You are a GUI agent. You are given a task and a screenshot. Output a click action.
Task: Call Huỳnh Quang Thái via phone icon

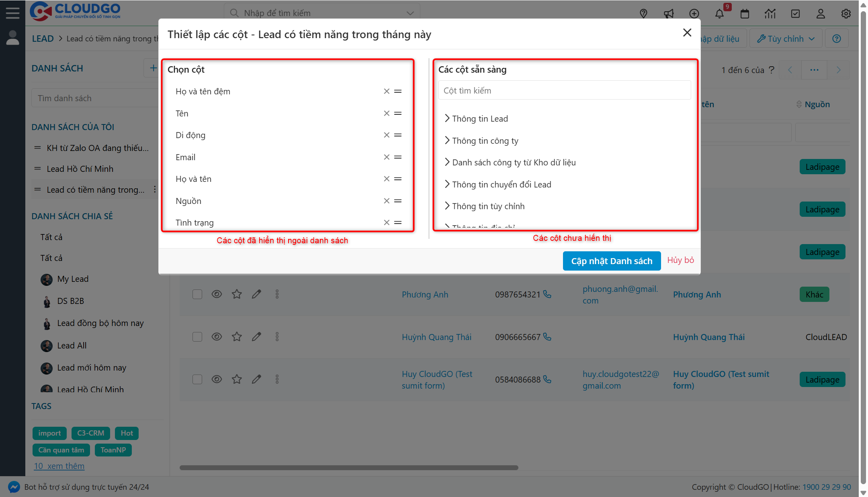547,337
